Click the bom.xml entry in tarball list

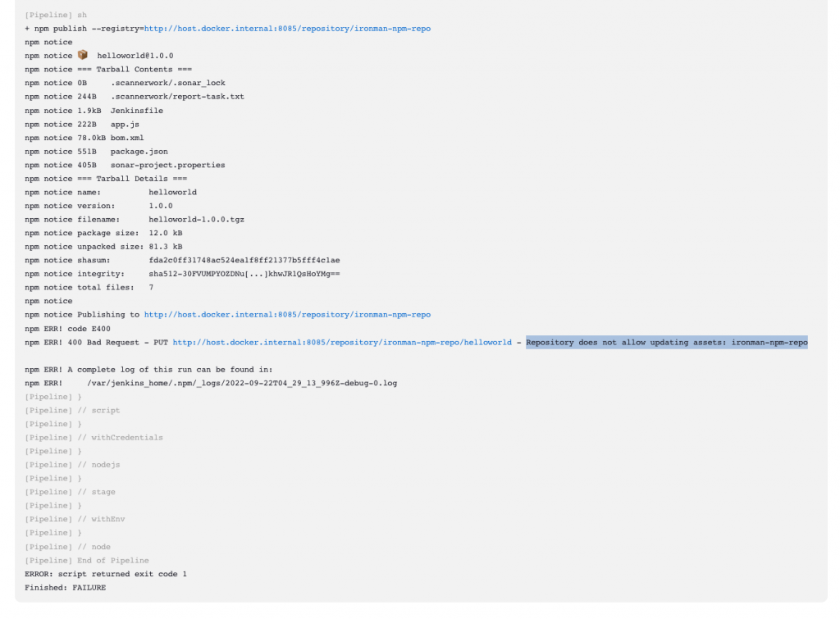click(127, 138)
